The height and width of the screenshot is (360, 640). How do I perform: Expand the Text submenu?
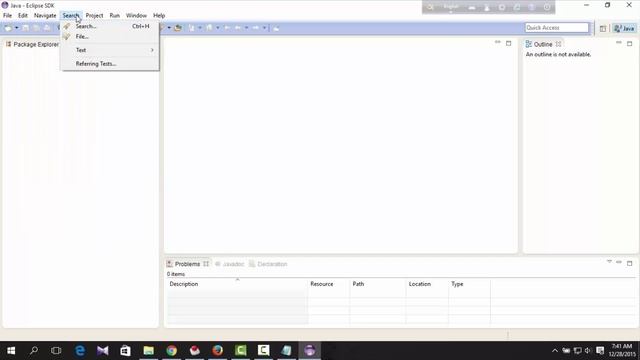point(110,50)
